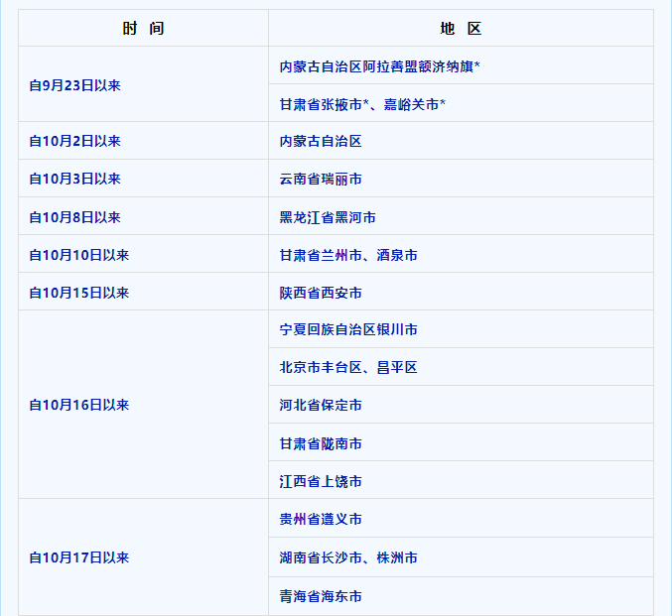The image size is (672, 616).
Task: Select the 自10月17日以来 time cell
Action: [79, 557]
